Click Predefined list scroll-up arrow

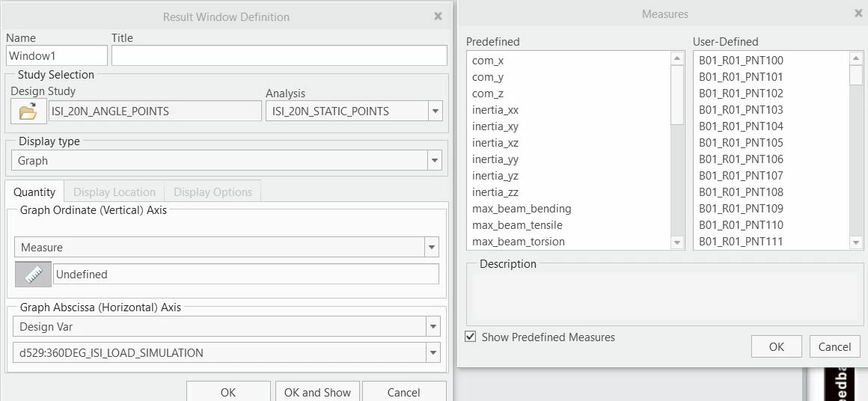click(x=677, y=58)
